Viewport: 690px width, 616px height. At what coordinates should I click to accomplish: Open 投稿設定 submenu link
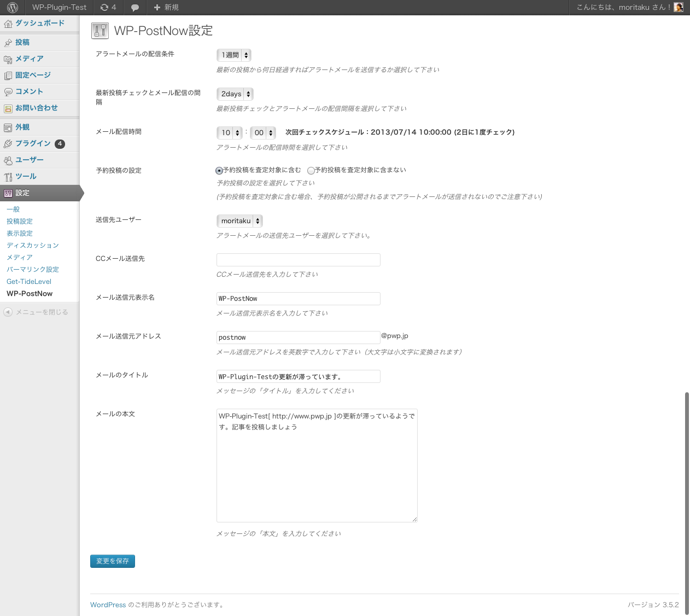coord(20,221)
